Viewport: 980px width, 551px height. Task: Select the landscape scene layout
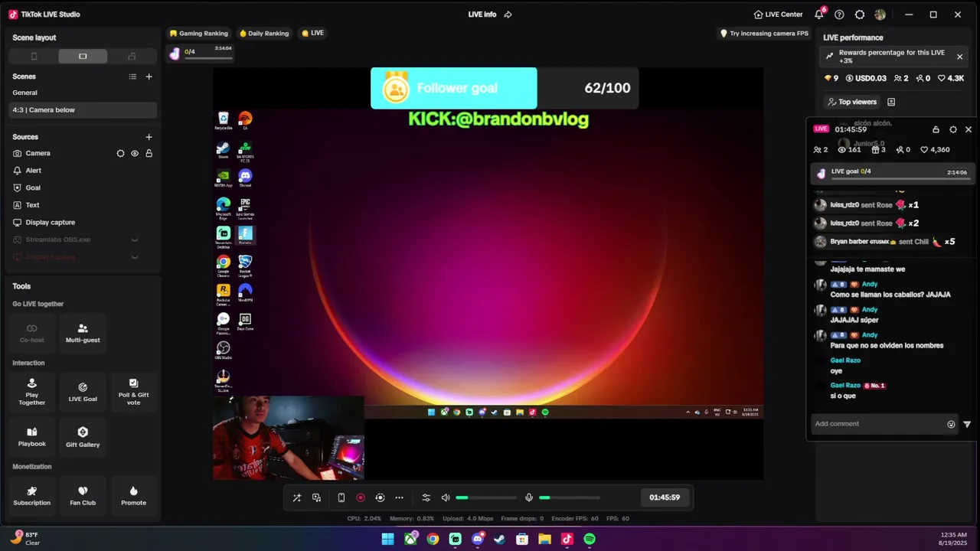click(x=83, y=57)
